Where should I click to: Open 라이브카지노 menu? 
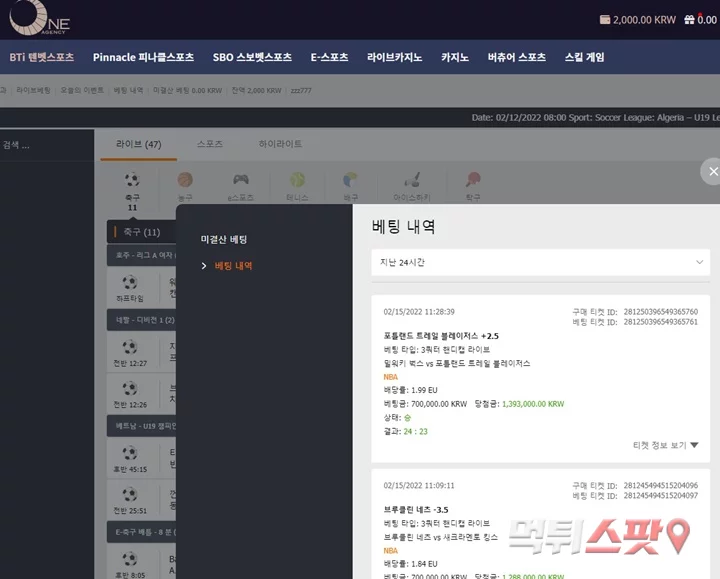(x=394, y=57)
